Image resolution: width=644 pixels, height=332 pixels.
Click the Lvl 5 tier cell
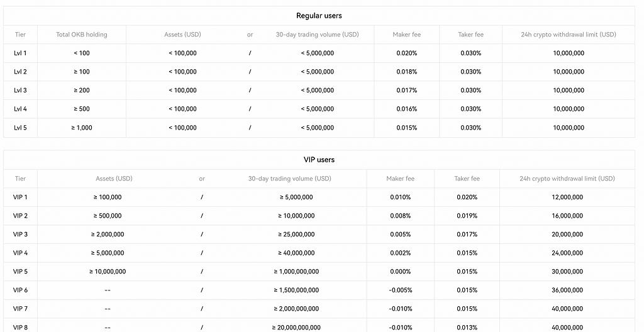pos(20,128)
